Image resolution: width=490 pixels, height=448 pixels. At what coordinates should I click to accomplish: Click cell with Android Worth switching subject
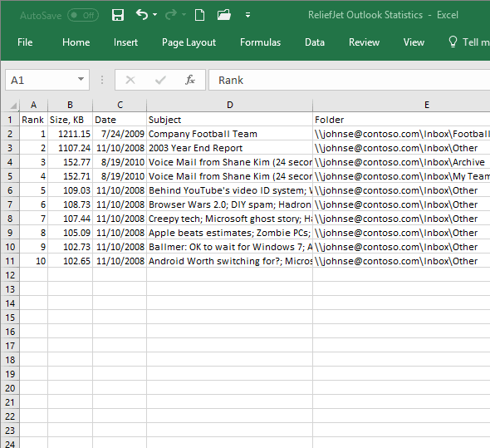point(230,261)
